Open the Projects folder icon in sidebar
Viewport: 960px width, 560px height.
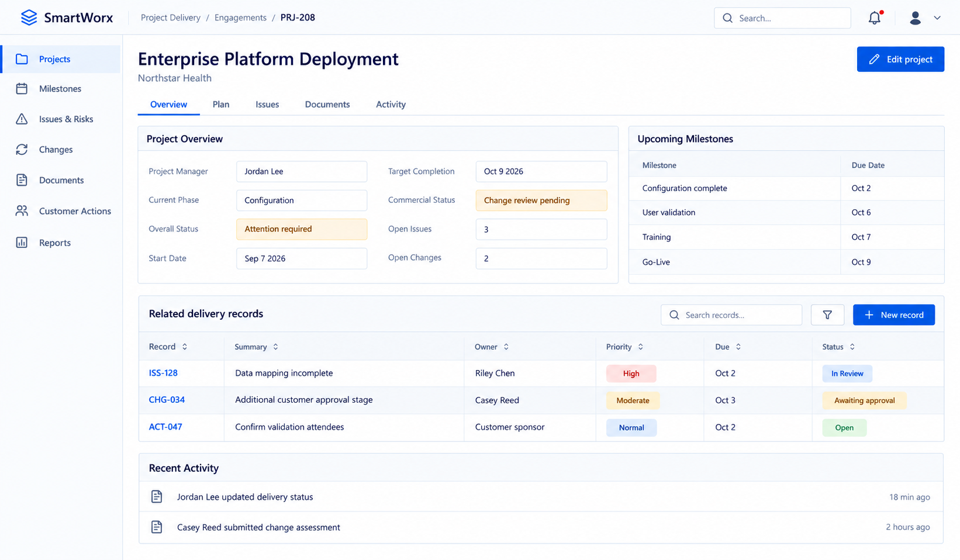click(22, 59)
